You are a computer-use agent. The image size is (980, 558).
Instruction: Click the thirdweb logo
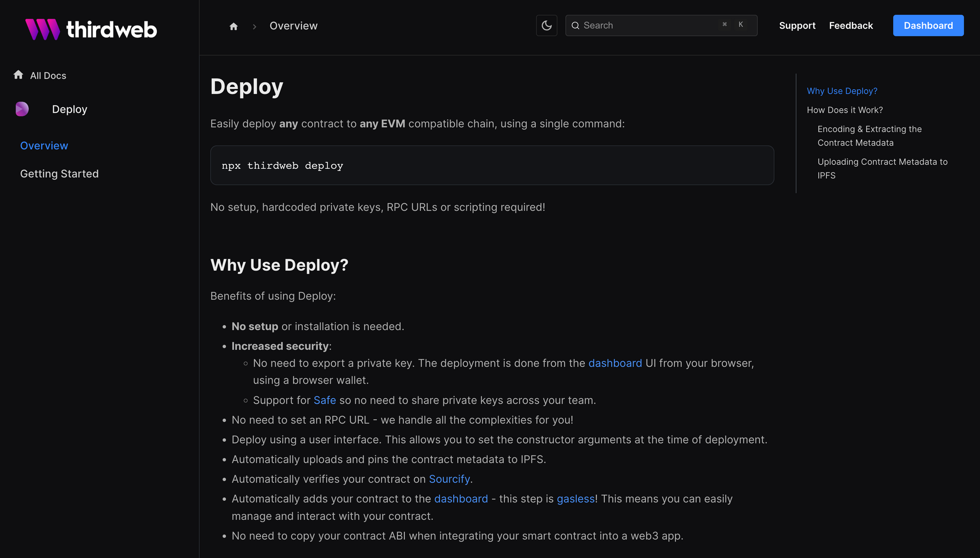coord(91,29)
